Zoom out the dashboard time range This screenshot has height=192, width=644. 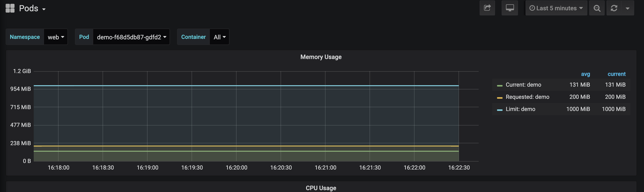(x=597, y=8)
